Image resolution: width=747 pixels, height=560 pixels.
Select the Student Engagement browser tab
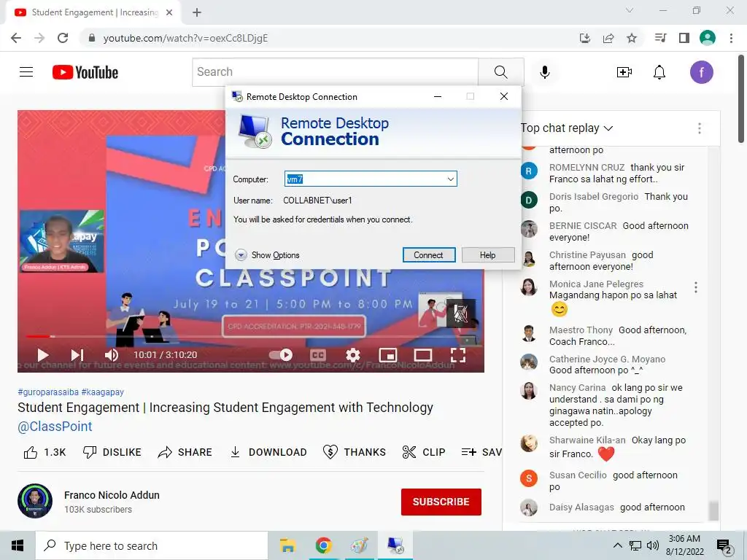pyautogui.click(x=93, y=12)
